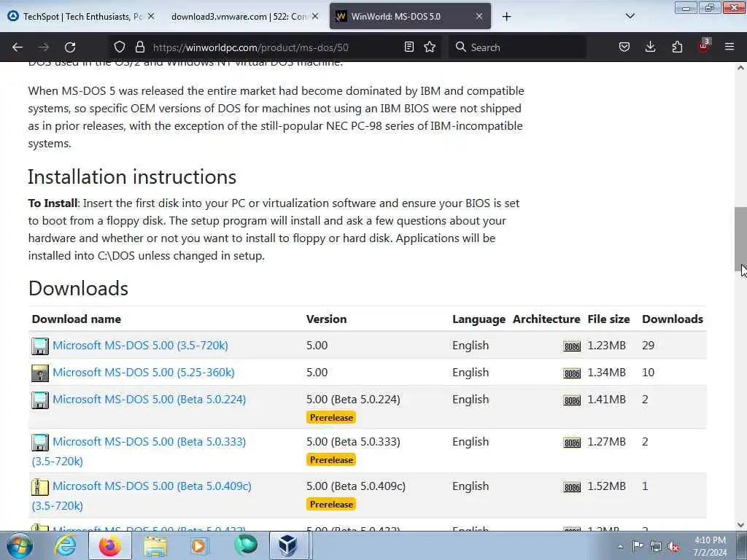Open Microsoft MS-DOS 5.00 (5.25-360k) download
Image resolution: width=747 pixels, height=560 pixels.
(x=144, y=373)
